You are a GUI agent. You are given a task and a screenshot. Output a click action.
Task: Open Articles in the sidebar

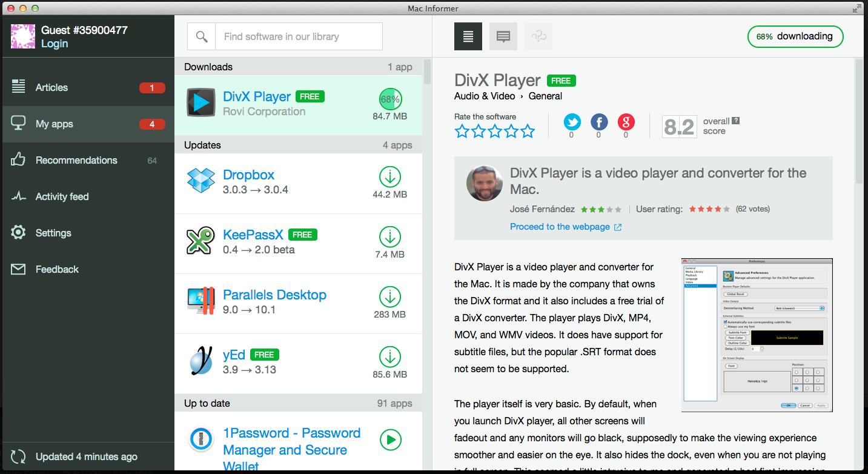tap(51, 87)
